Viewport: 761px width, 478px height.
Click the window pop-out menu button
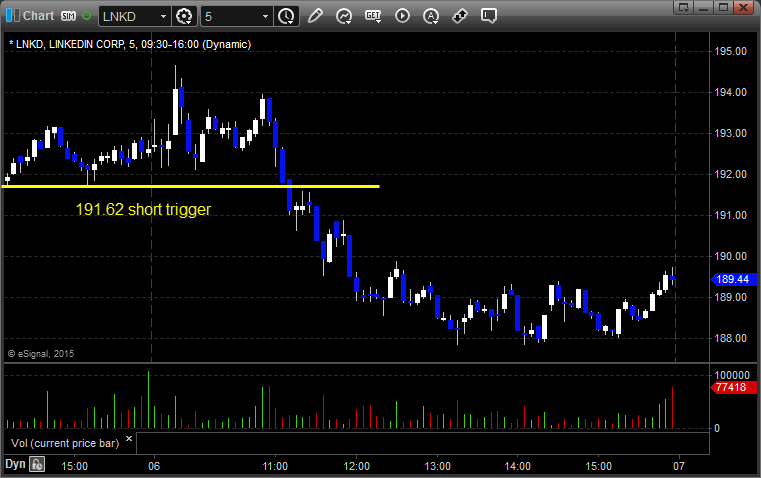[684, 7]
